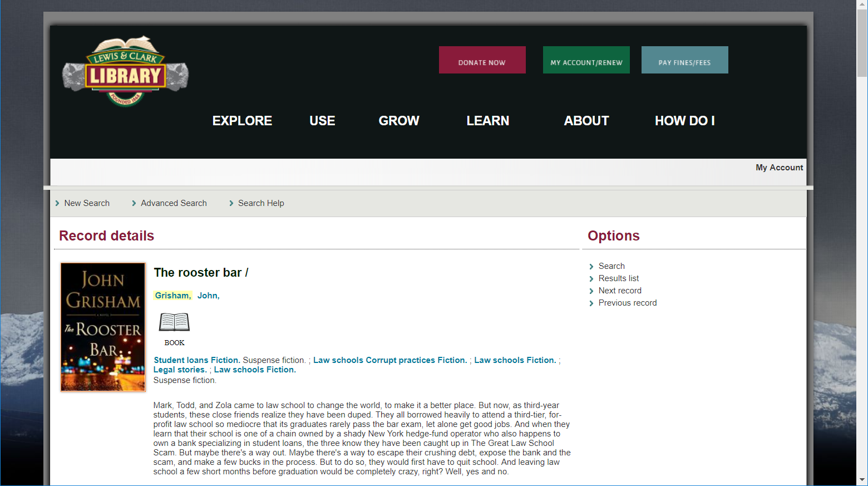
Task: Click the author first name John link
Action: coord(209,296)
